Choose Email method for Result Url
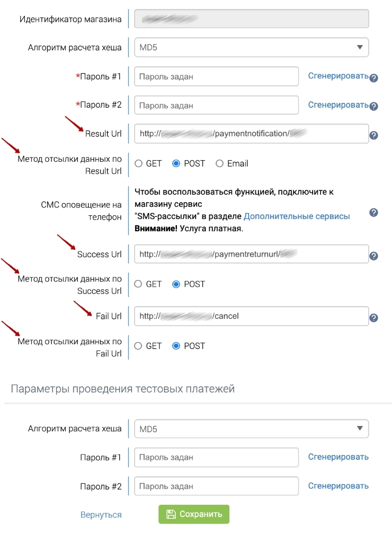Screen dimensions: 392x533 (x=220, y=164)
